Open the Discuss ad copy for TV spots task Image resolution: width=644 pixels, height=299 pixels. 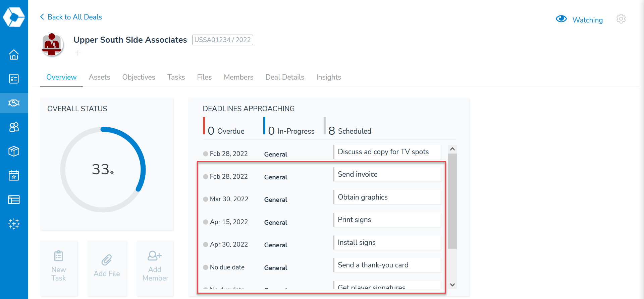[387, 152]
